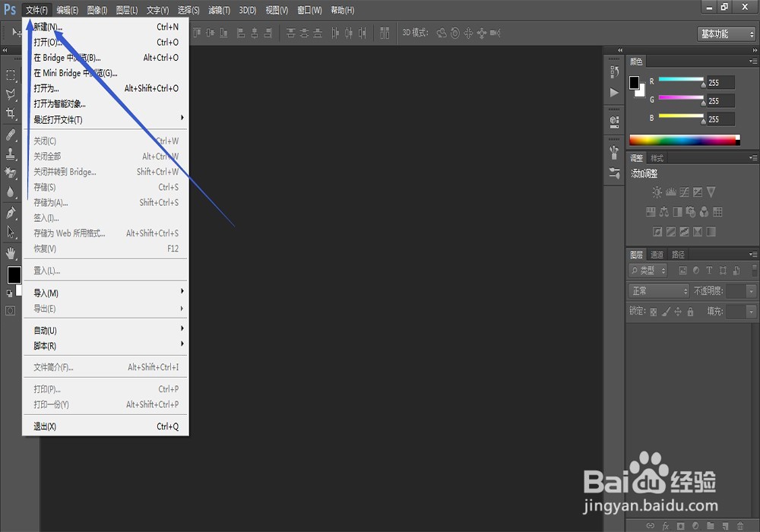Select the Path Selection arrow tool
Viewport: 760px width, 532px height.
[10, 232]
